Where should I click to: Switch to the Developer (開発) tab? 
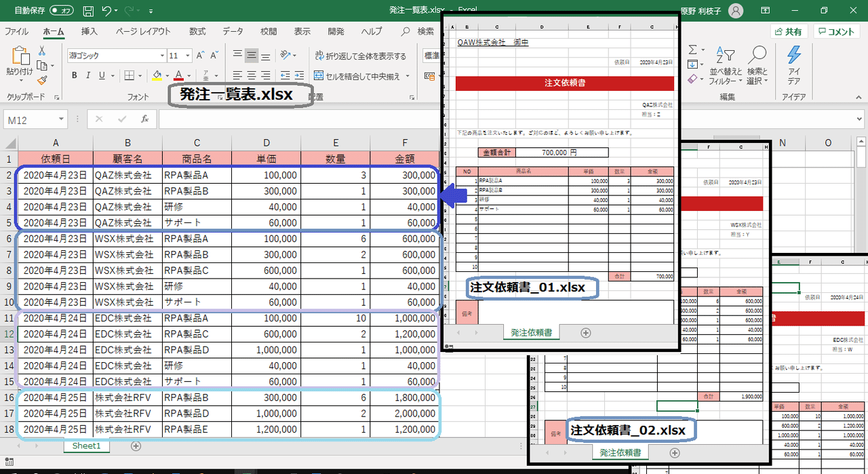[x=336, y=32]
